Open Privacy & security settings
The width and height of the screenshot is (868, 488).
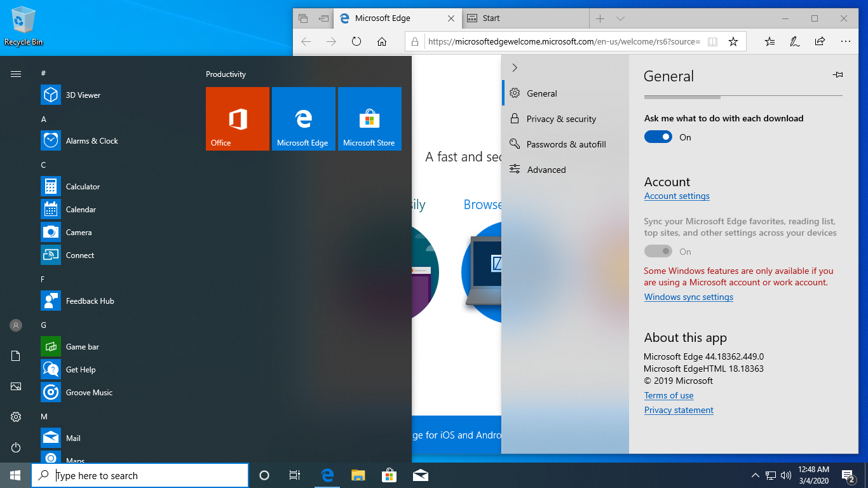(566, 119)
